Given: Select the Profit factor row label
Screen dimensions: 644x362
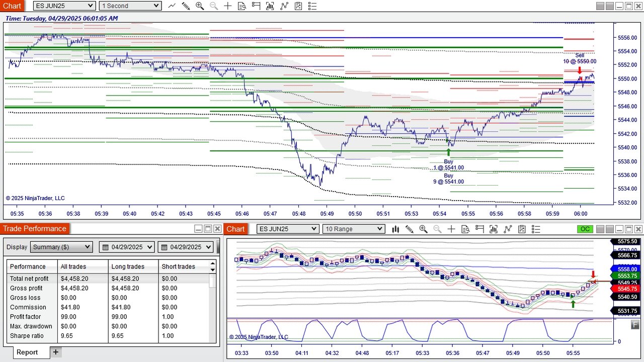Looking at the screenshot, I should point(26,317).
